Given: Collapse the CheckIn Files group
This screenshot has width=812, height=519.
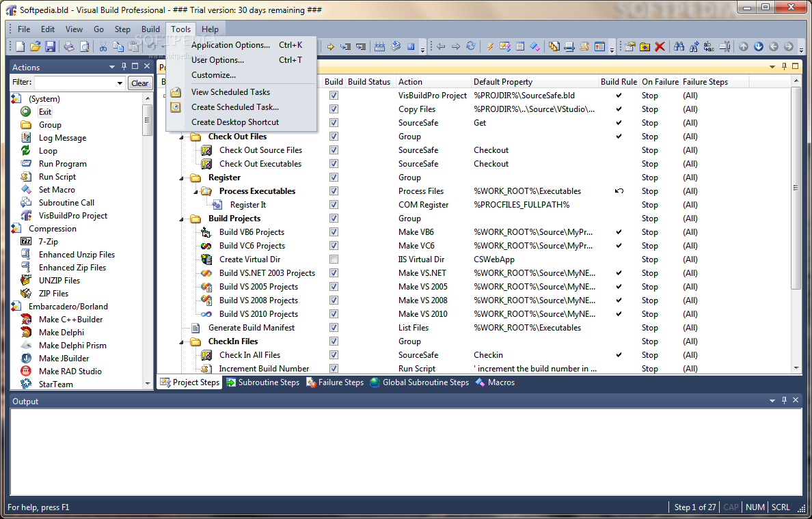Looking at the screenshot, I should coord(182,342).
